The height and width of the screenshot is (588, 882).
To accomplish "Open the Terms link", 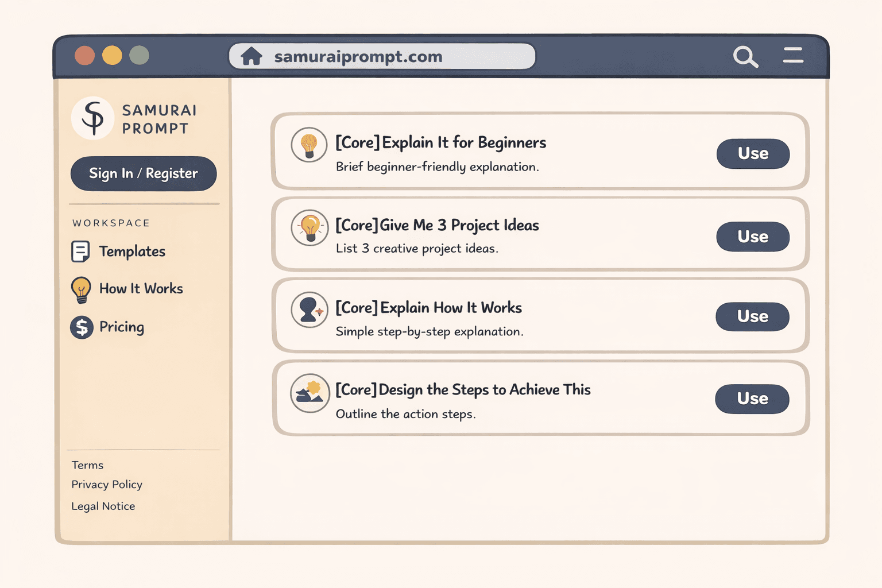I will [x=87, y=465].
